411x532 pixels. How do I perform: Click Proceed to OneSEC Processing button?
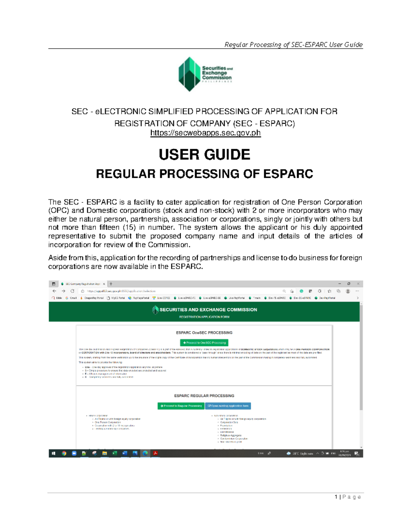[x=204, y=343]
